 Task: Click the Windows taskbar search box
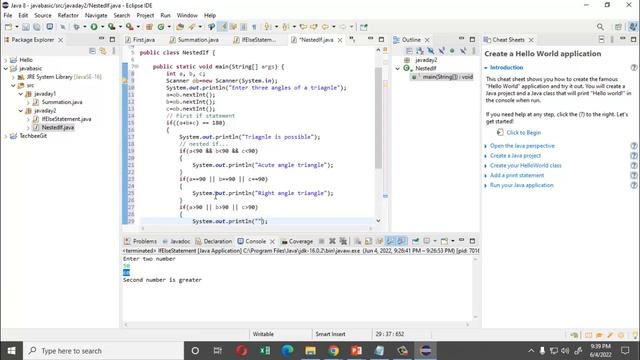104,351
